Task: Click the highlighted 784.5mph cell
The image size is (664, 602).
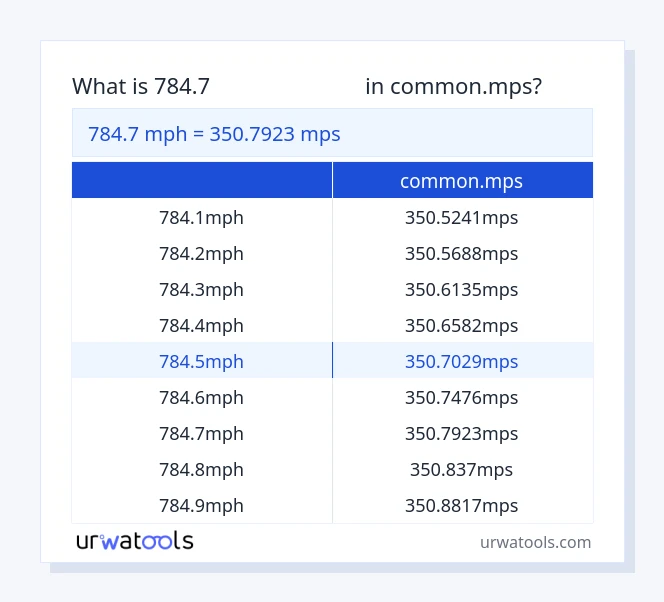Action: tap(201, 361)
